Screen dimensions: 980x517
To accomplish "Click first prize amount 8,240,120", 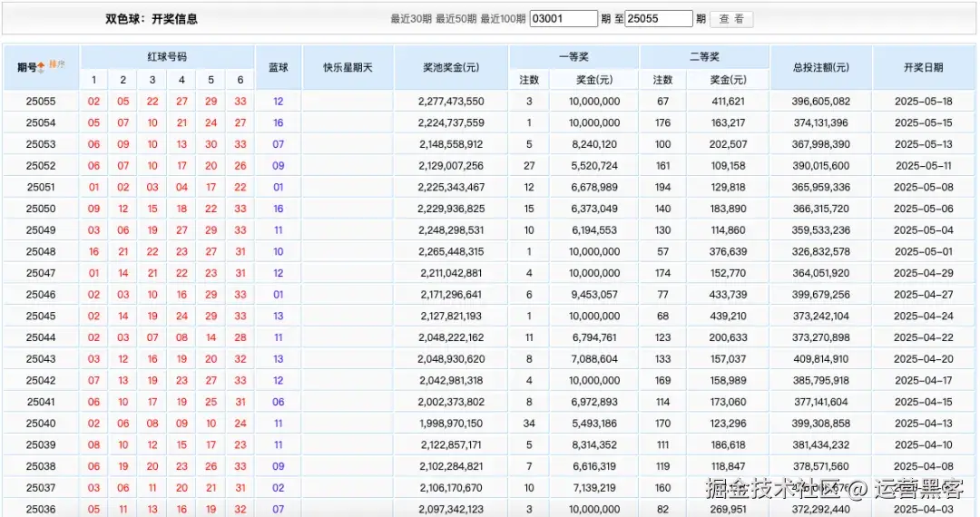I will tap(593, 144).
